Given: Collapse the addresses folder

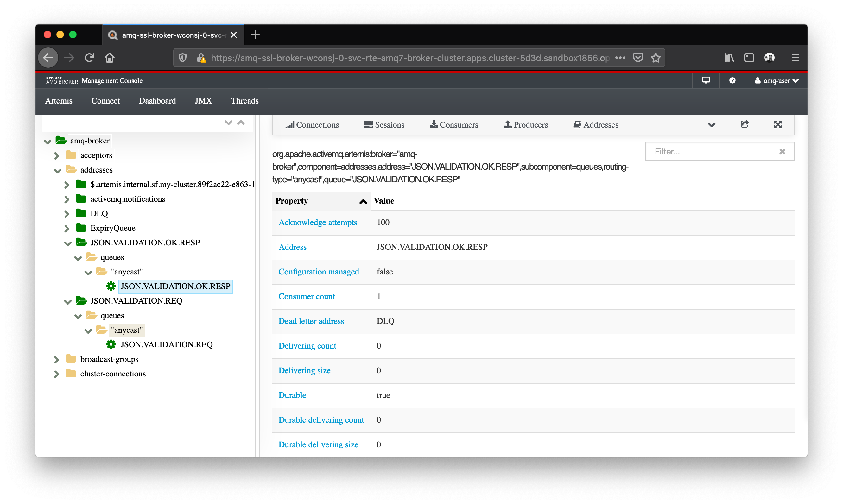Looking at the screenshot, I should pyautogui.click(x=58, y=171).
